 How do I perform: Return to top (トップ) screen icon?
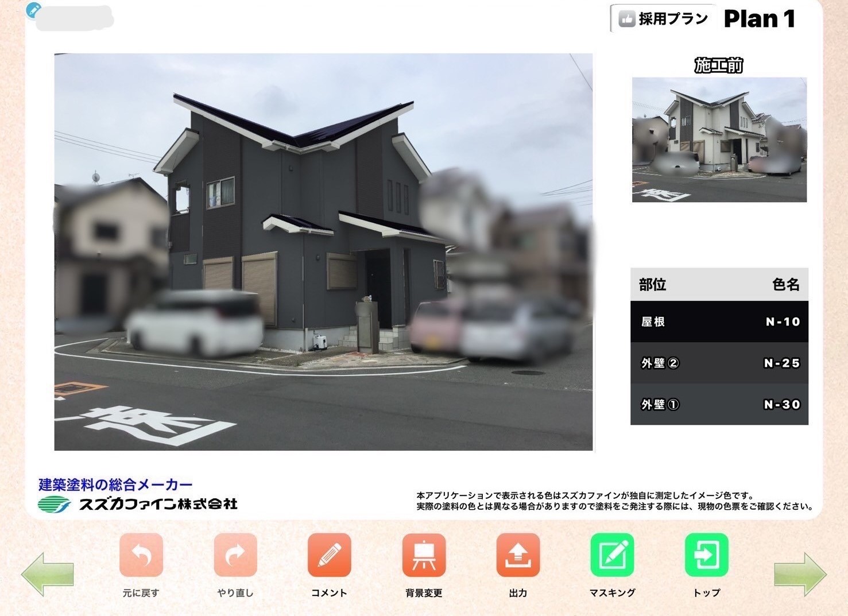(706, 555)
